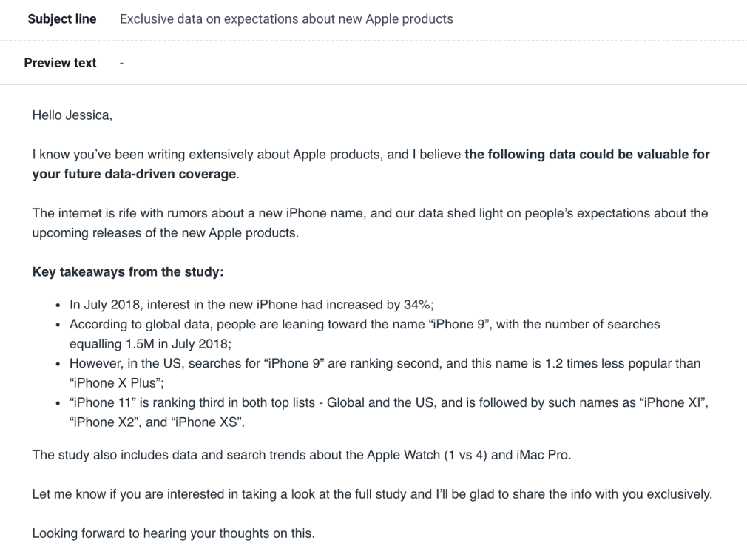Click the "Hello Jessica," greeting
Viewport: 747px width, 560px height.
pos(72,115)
